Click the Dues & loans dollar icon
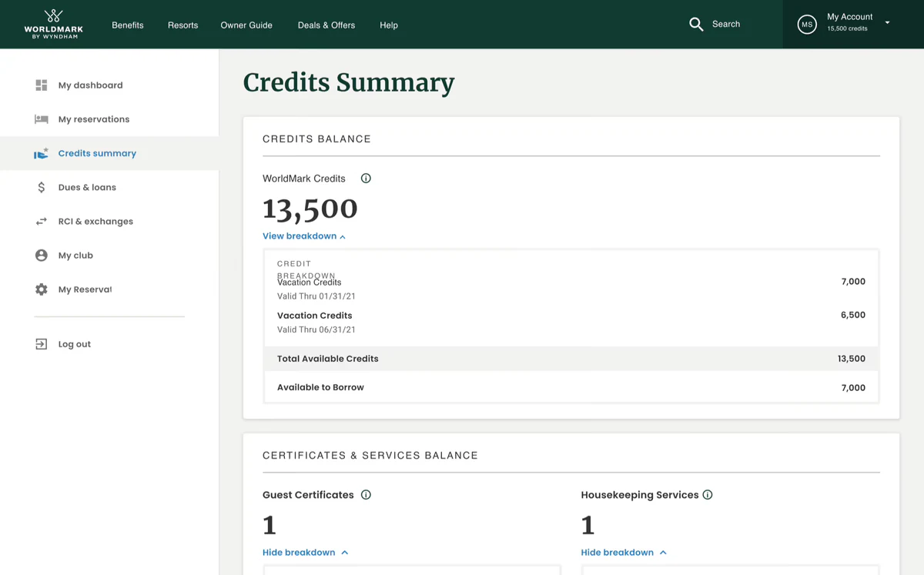924x575 pixels. coord(42,187)
